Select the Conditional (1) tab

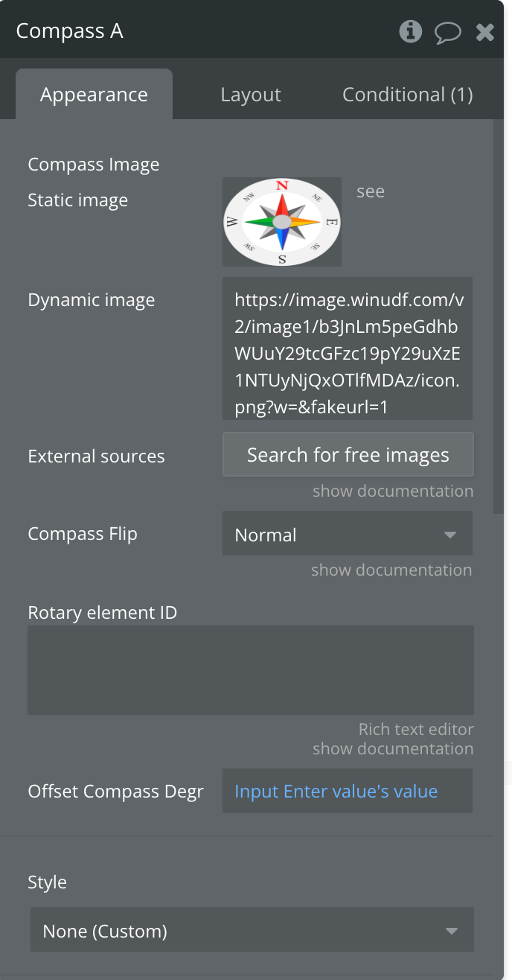[x=407, y=95]
